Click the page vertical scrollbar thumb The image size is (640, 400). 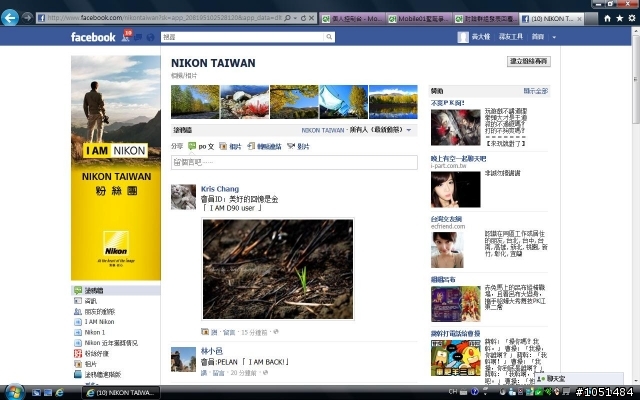click(x=636, y=80)
